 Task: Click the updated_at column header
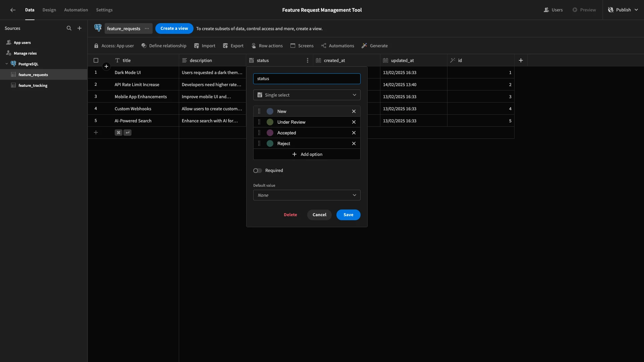(414, 60)
